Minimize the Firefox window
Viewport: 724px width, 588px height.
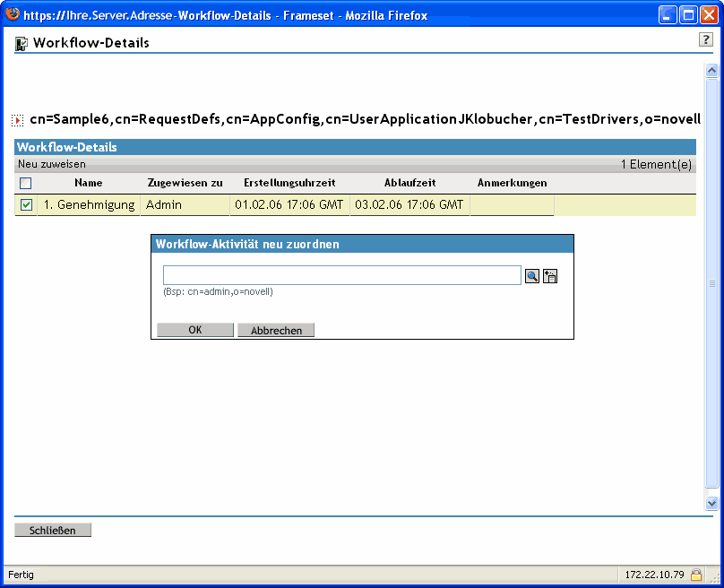point(667,15)
